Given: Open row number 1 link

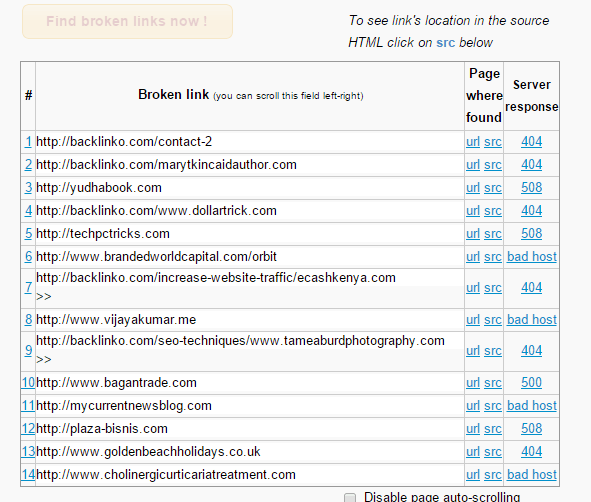Looking at the screenshot, I should pyautogui.click(x=28, y=142).
